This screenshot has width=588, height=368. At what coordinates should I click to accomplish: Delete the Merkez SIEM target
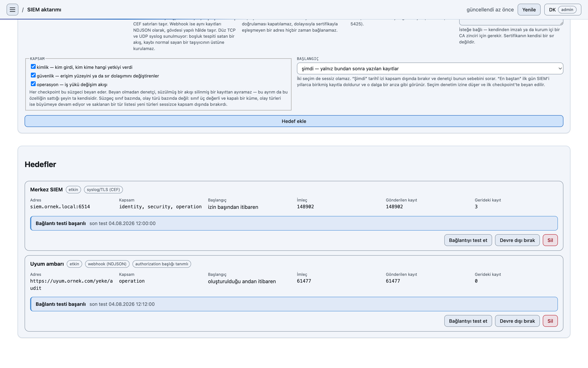(x=550, y=240)
